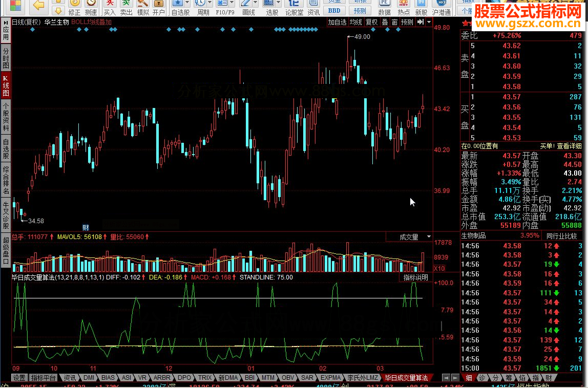Expand the chart header options arrow
This screenshot has width=588, height=388.
429,22
